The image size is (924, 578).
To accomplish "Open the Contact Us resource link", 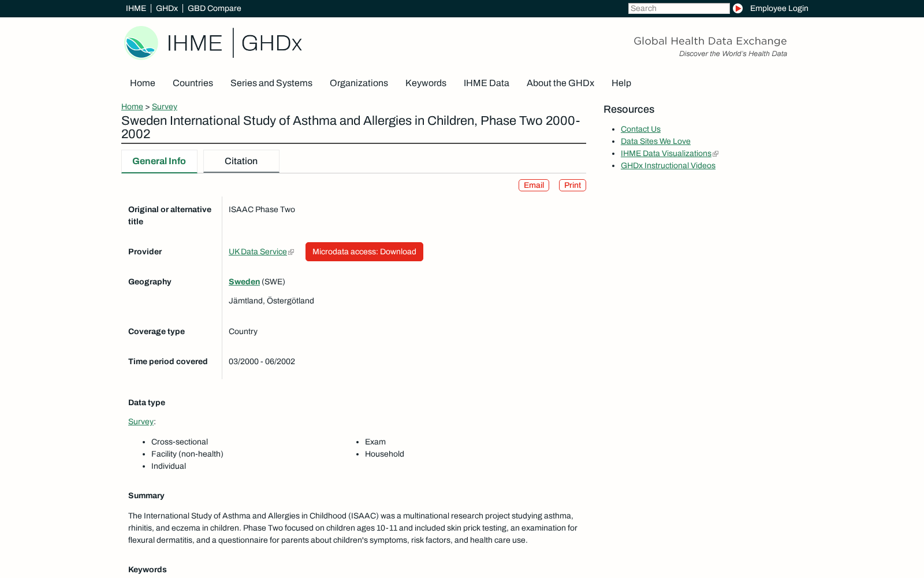I will [640, 129].
